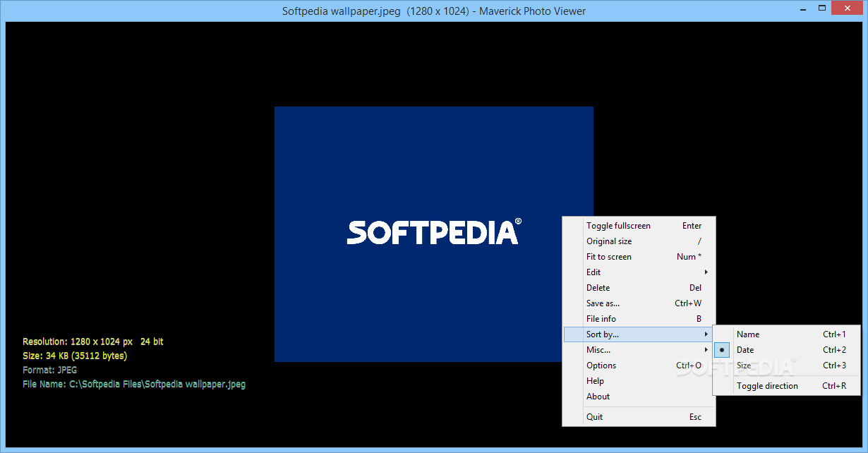Image resolution: width=868 pixels, height=453 pixels.
Task: Open the Misc... submenu entry
Action: (639, 350)
